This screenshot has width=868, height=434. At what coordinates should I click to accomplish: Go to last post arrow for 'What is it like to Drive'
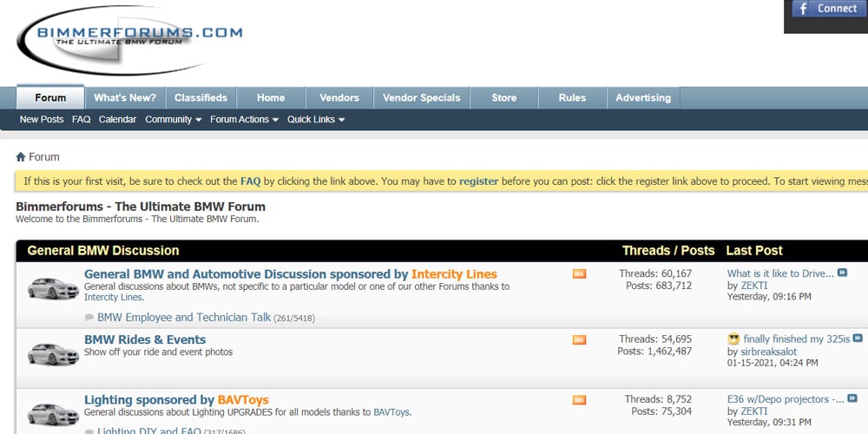(842, 273)
